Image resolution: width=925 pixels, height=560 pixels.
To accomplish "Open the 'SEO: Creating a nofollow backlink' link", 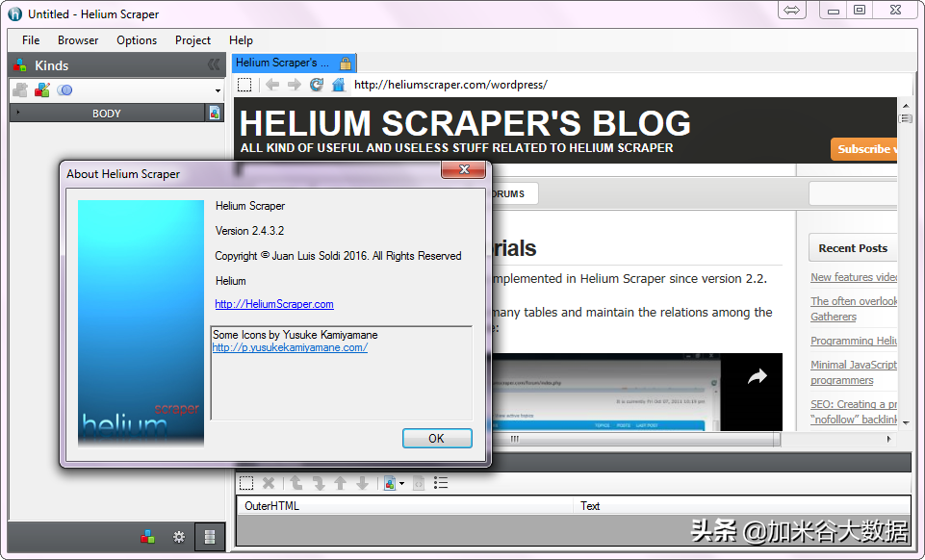I will pyautogui.click(x=854, y=412).
